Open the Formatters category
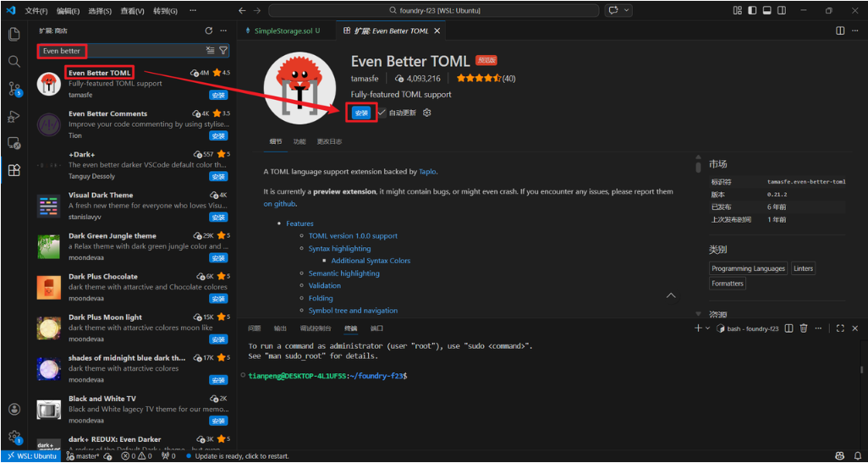868x463 pixels. tap(728, 284)
